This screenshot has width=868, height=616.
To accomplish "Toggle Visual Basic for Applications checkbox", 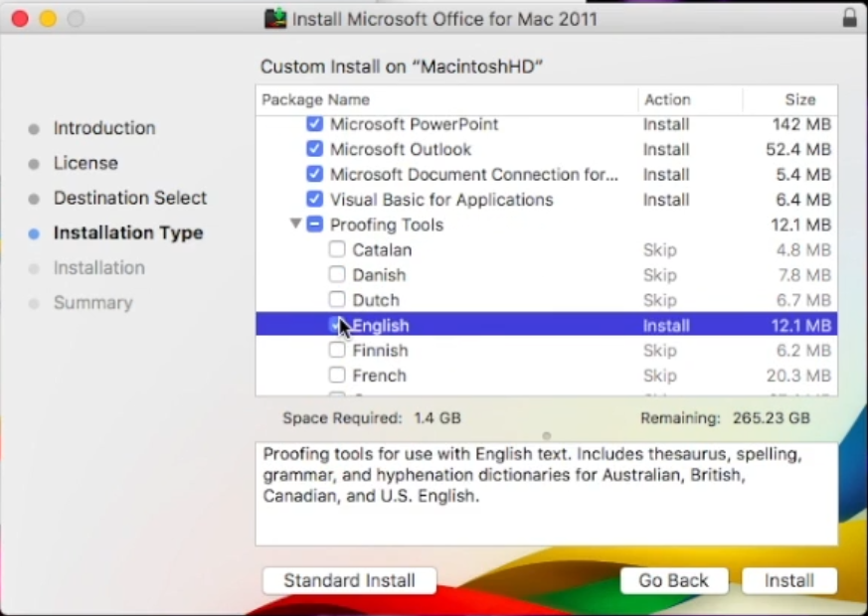I will click(314, 199).
